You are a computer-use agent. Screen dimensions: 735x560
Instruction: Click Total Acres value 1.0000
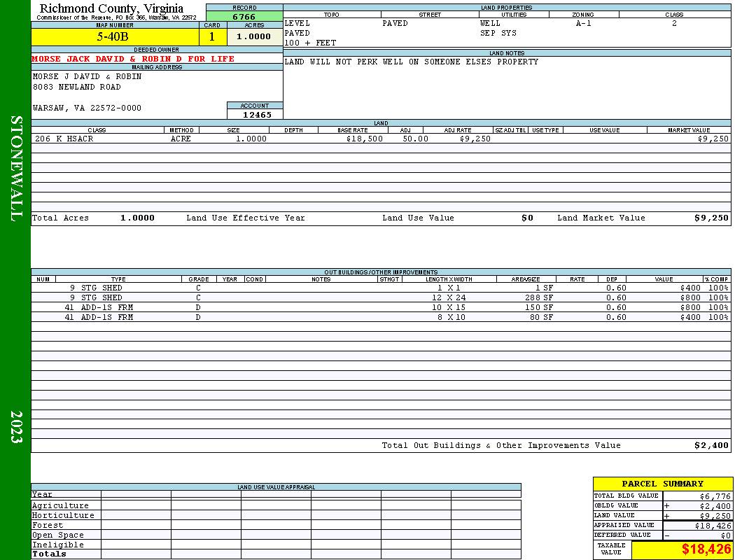137,218
